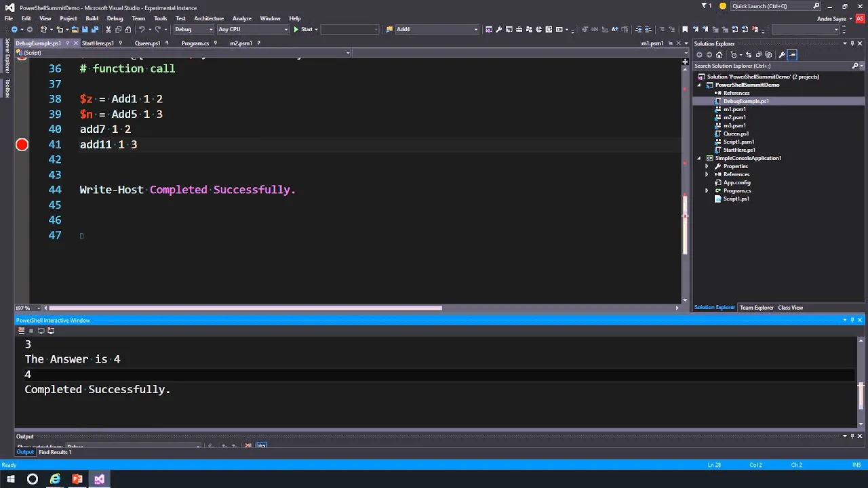Click the Undo arrow in the toolbar
The height and width of the screenshot is (488, 868).
click(x=142, y=29)
